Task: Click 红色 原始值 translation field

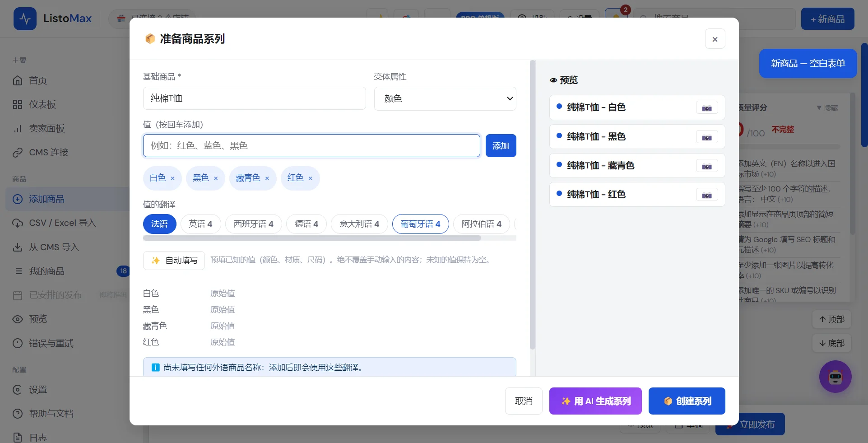Action: (223, 342)
